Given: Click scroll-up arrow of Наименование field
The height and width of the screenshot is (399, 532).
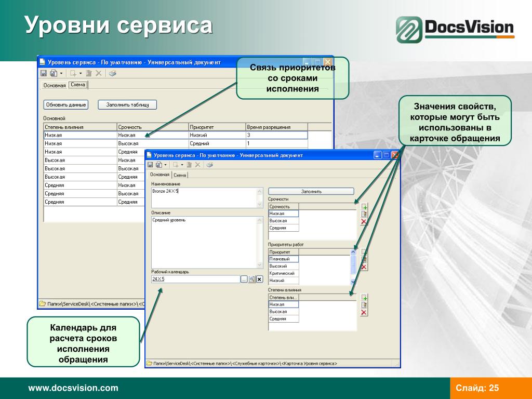Looking at the screenshot, I should 260,191.
